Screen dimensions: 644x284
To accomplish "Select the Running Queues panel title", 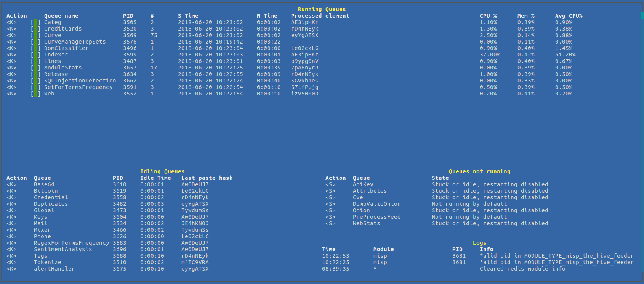I will coord(322,9).
